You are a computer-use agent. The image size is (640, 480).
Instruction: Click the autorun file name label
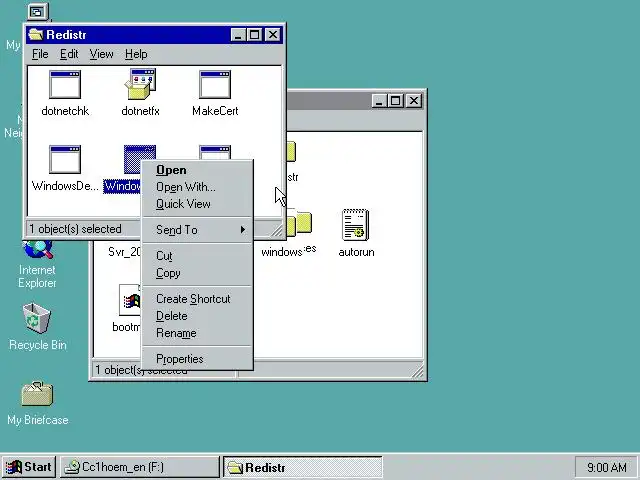click(356, 252)
